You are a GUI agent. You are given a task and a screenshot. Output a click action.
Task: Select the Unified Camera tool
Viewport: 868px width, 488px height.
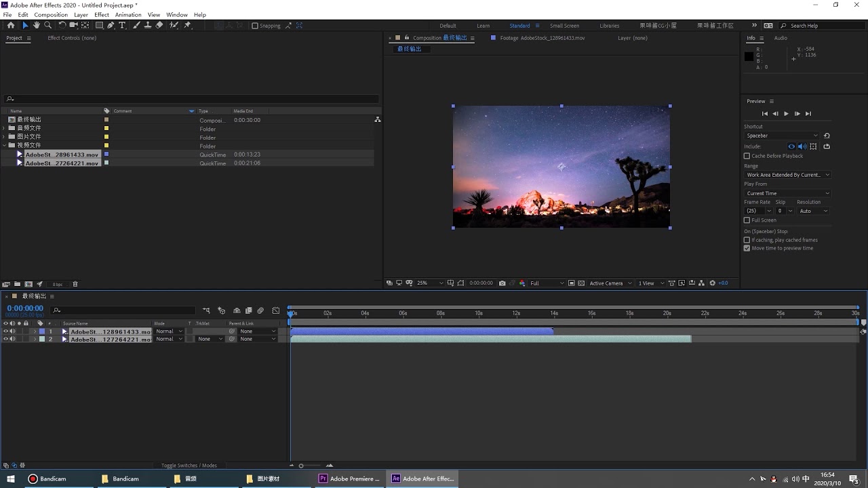pos(74,25)
